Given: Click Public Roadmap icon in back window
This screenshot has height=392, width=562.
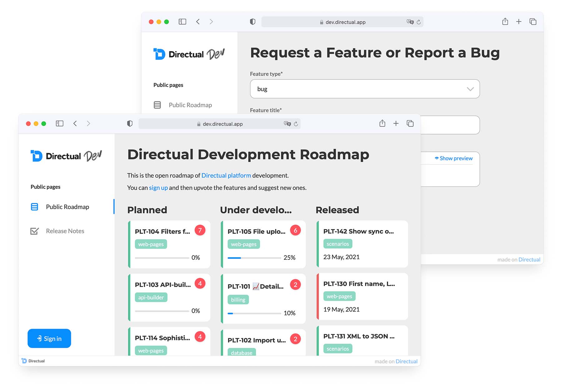Looking at the screenshot, I should point(157,105).
